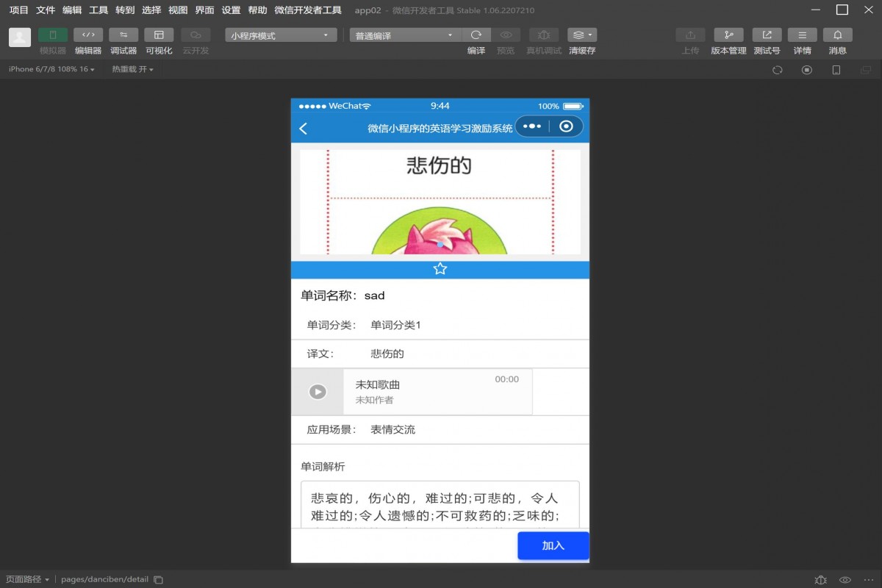The height and width of the screenshot is (588, 882).
Task: Click the status bar bug icon
Action: pos(821,579)
